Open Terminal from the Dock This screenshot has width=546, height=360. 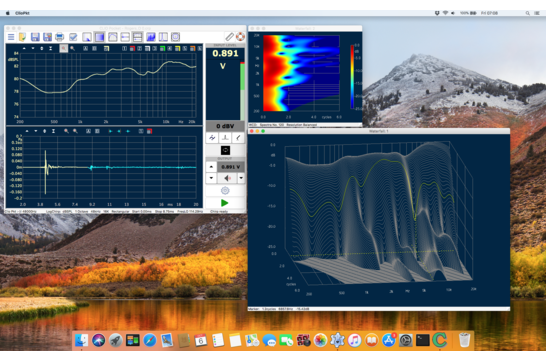[x=423, y=340]
